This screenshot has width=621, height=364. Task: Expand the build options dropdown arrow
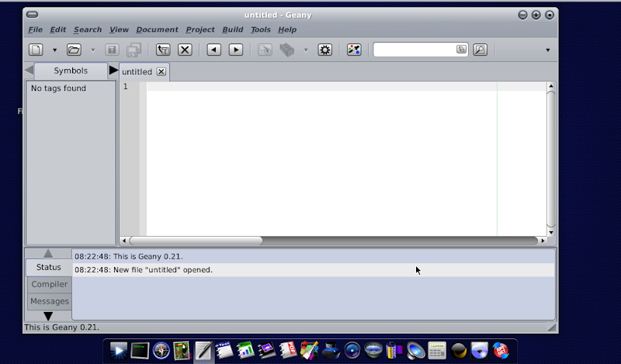306,50
